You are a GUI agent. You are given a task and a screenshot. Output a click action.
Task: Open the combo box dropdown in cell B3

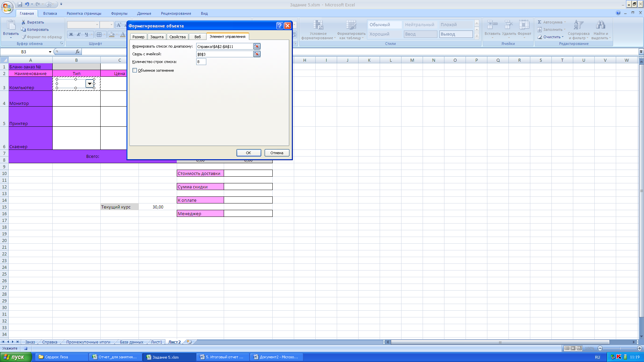[90, 83]
